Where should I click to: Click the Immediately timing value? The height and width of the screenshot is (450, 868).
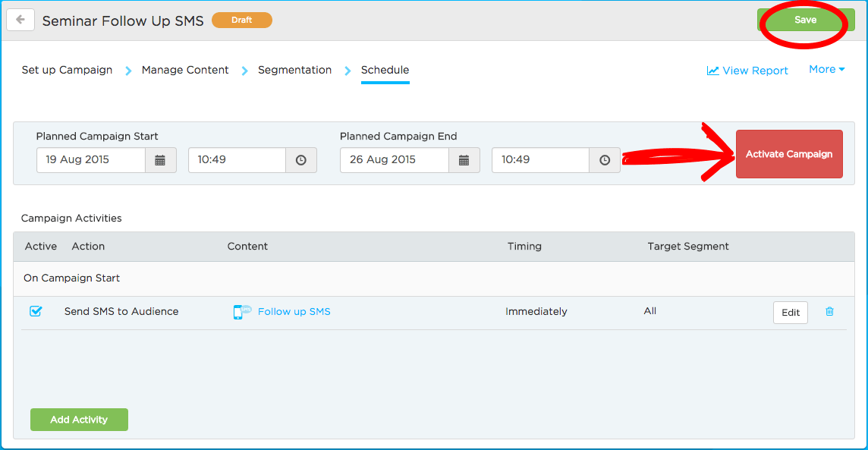[x=536, y=312]
